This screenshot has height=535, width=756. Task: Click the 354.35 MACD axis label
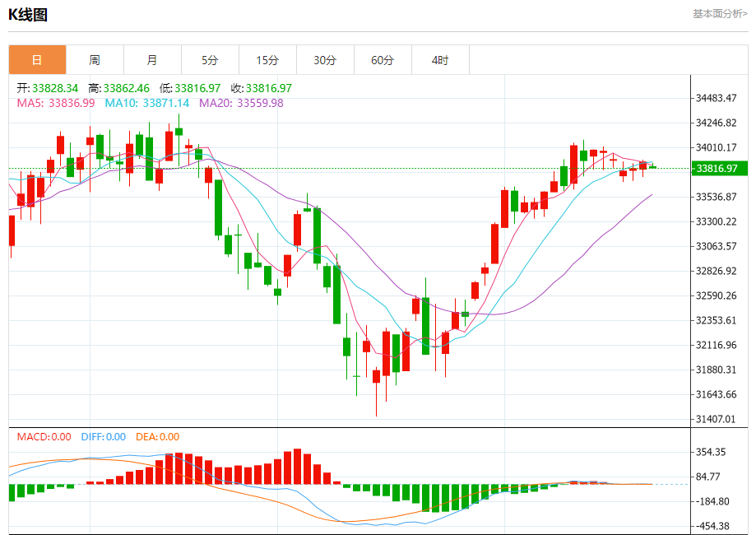pos(711,452)
